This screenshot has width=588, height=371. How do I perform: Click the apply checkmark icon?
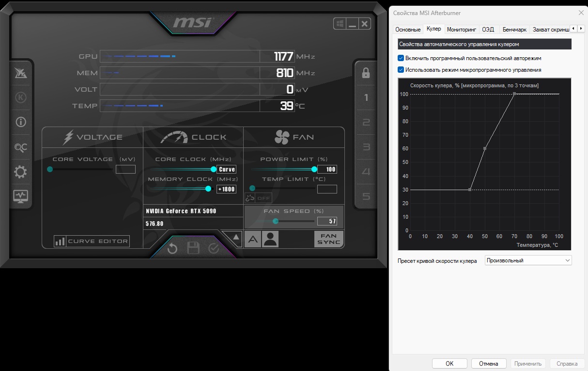tap(214, 249)
